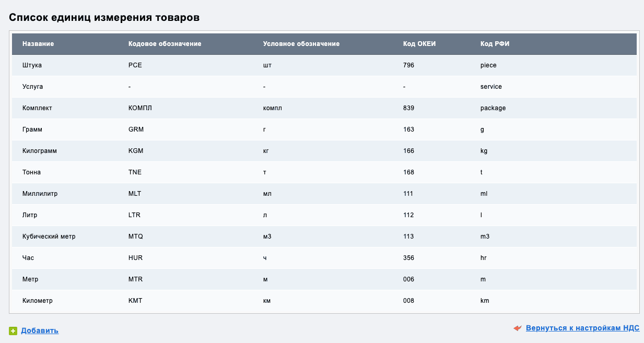Select the Комплект row name
This screenshot has height=343, width=644.
click(x=37, y=108)
